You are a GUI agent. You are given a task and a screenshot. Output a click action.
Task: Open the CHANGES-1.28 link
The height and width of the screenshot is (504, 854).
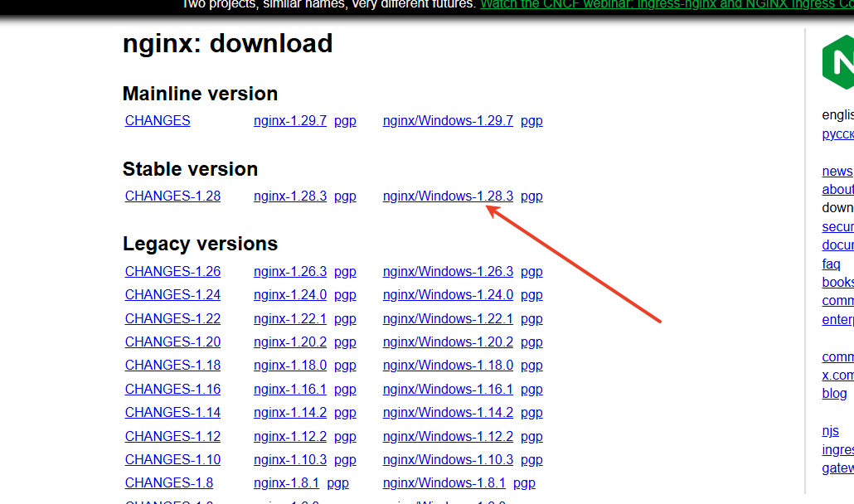[x=172, y=196]
